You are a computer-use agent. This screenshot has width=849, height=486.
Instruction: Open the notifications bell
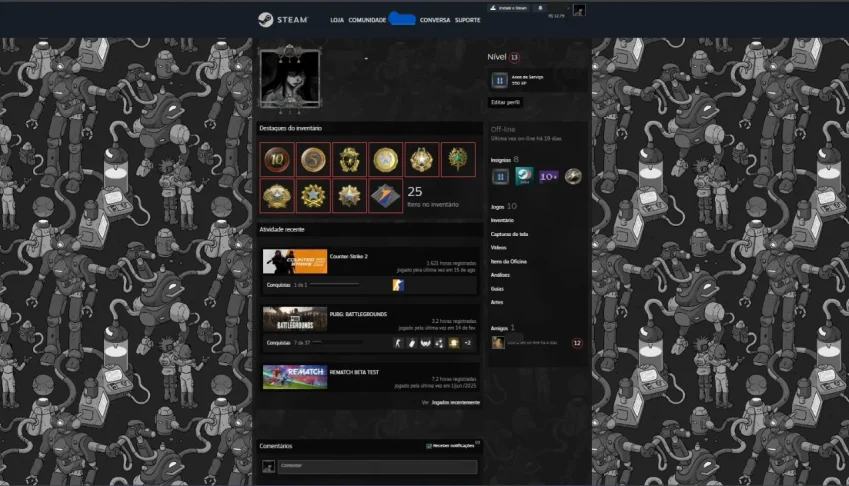[x=540, y=8]
